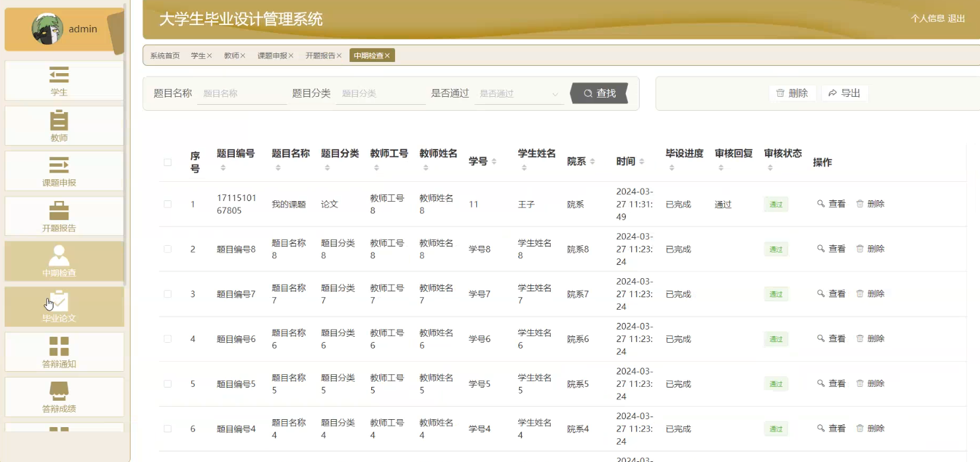Close the 教师 tab via its X
This screenshot has width=980, height=462.
[243, 56]
